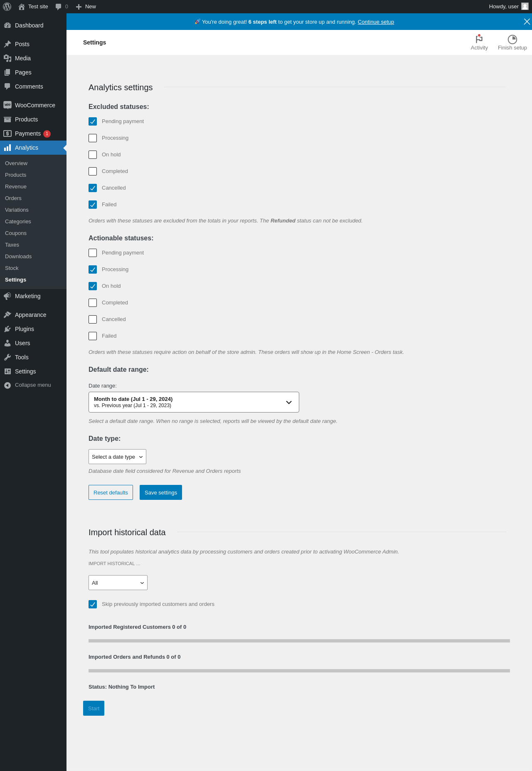Click the Payments notification badge
Viewport: 532px width, 771px height.
[x=47, y=133]
